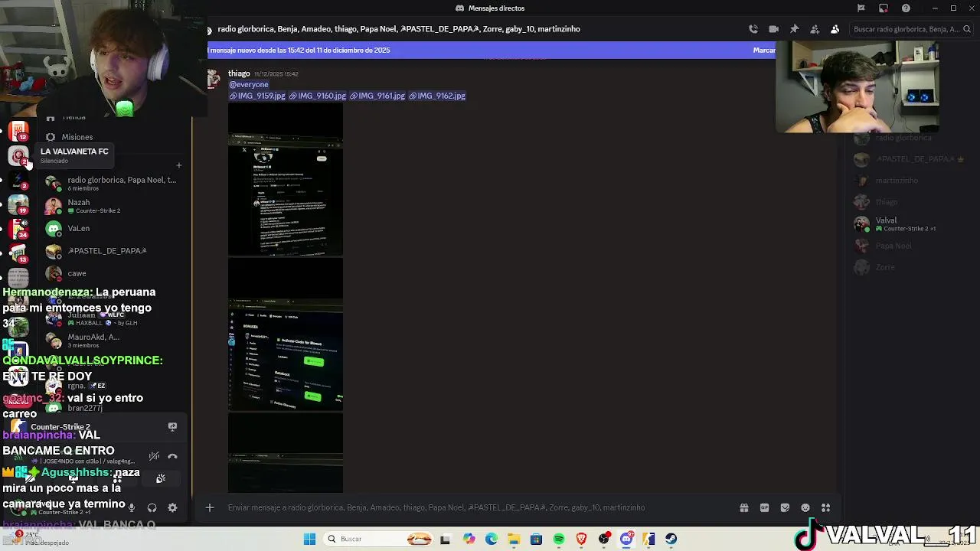Mute the microphone

(132, 507)
